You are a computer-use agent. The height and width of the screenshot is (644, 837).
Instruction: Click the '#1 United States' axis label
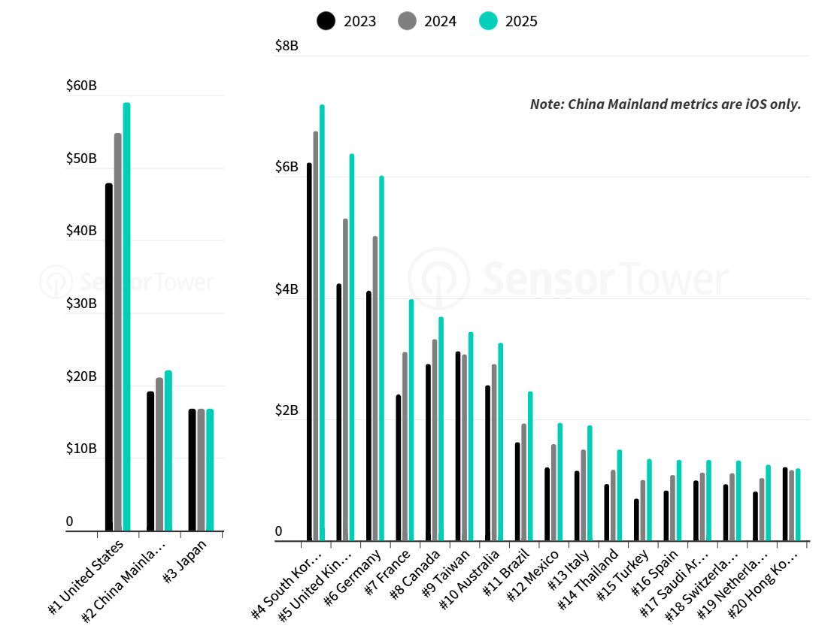pos(91,575)
